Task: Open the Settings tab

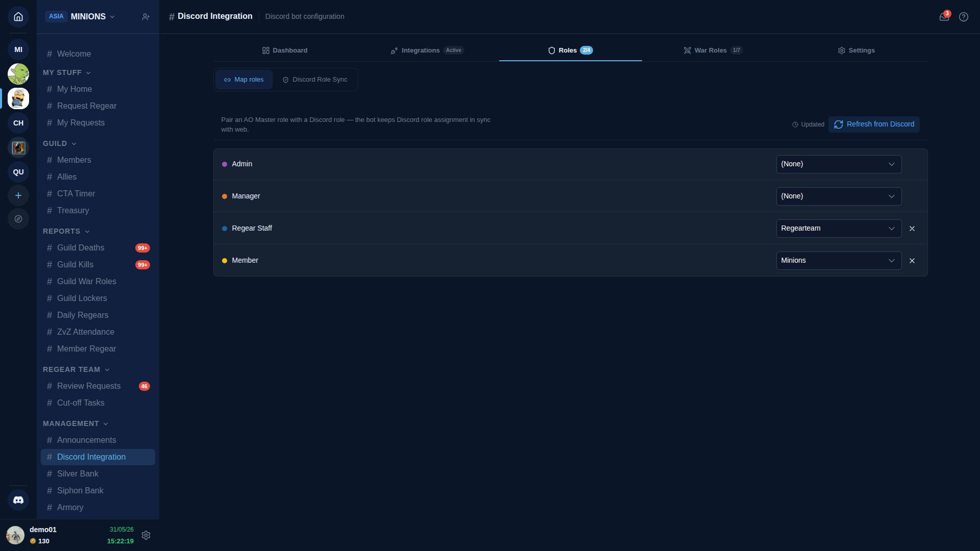Action: coord(856,51)
